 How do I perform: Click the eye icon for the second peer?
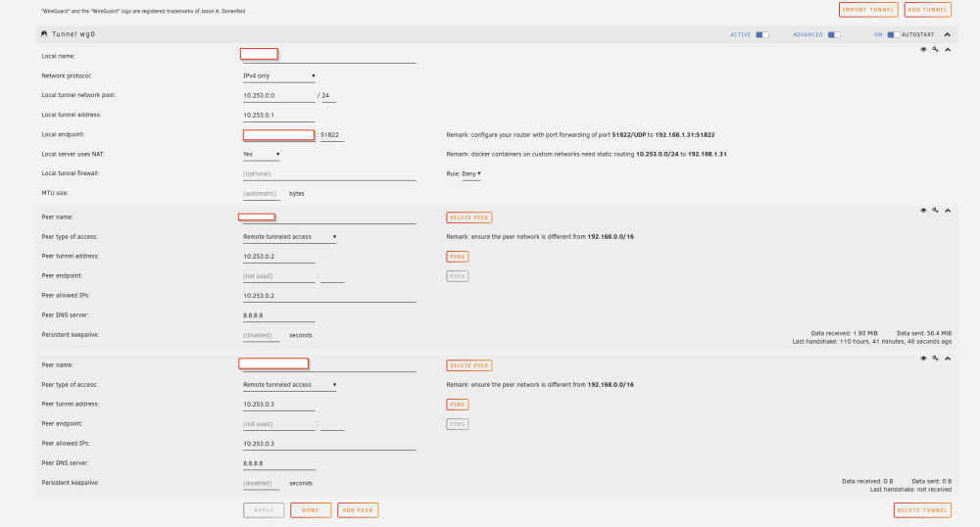[x=923, y=359]
